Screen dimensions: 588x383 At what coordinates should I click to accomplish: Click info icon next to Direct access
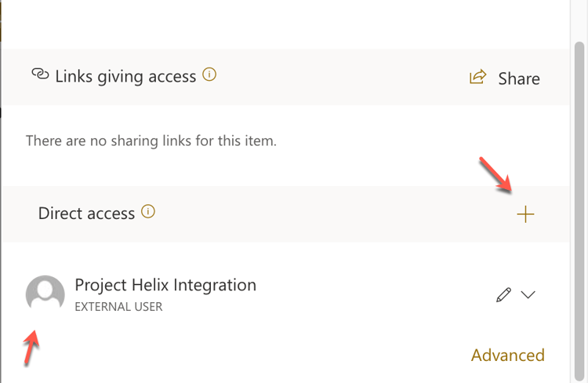coord(148,212)
